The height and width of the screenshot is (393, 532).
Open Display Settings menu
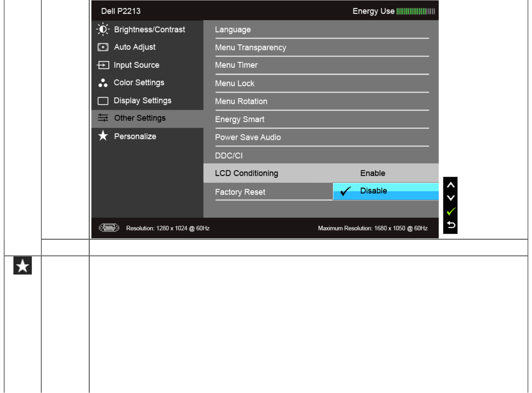tap(147, 101)
